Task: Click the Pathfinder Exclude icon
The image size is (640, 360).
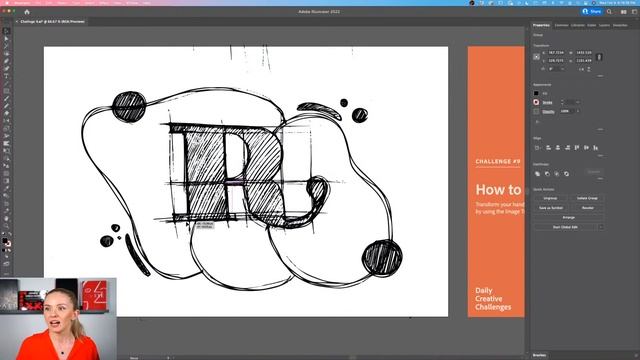Action: pos(567,173)
